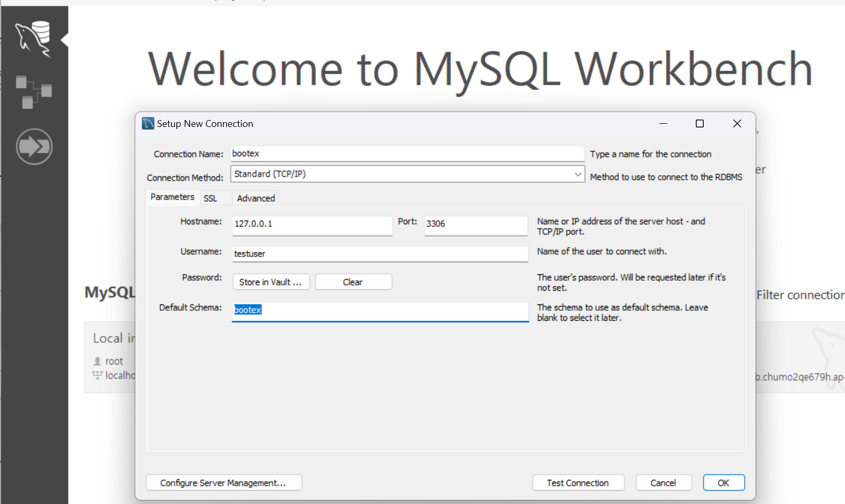Click the Setup New Connection dialog title icon
Image resolution: width=845 pixels, height=504 pixels.
[x=148, y=124]
